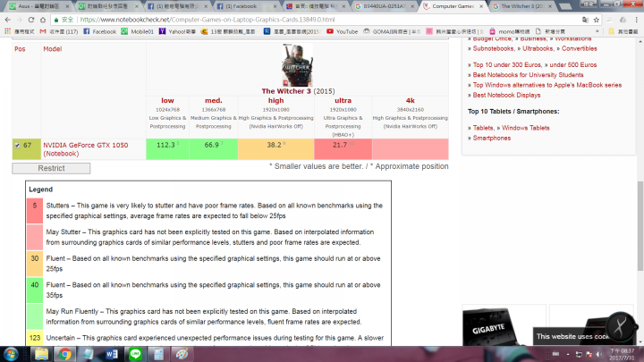Open Top 10 under 300 Euros link
The image size is (644, 362).
coord(507,65)
